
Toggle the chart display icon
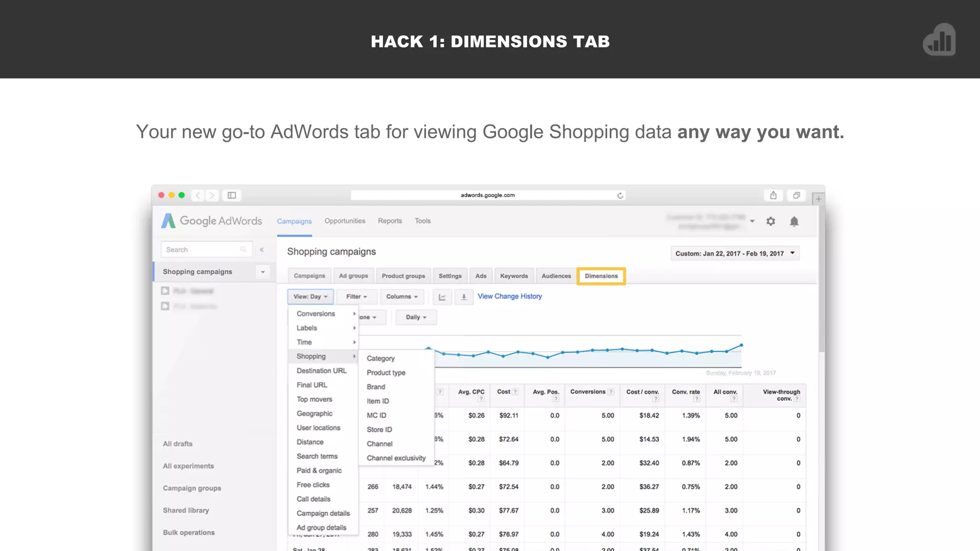tap(442, 297)
